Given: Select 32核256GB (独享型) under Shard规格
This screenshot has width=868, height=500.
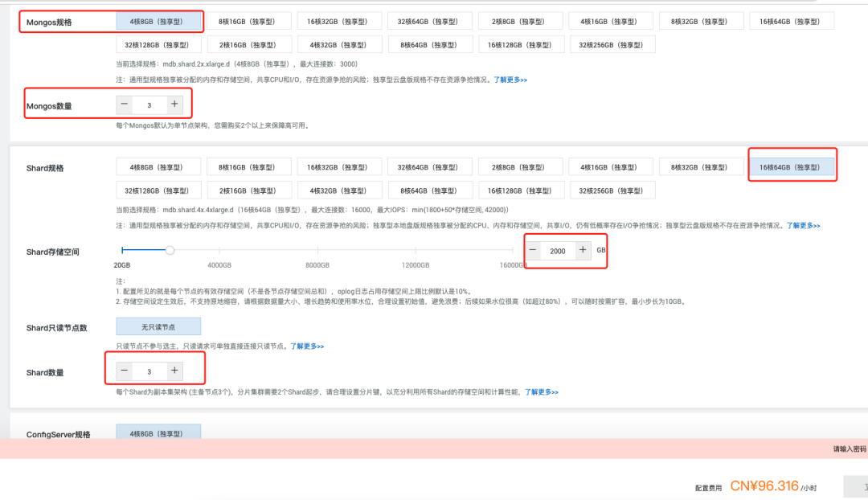Looking at the screenshot, I should click(612, 191).
